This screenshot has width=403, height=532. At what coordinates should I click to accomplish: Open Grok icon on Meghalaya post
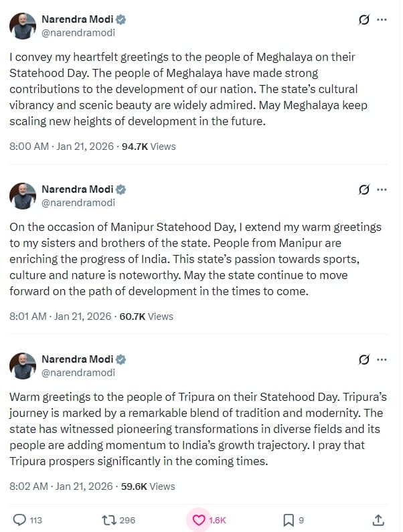(x=364, y=20)
